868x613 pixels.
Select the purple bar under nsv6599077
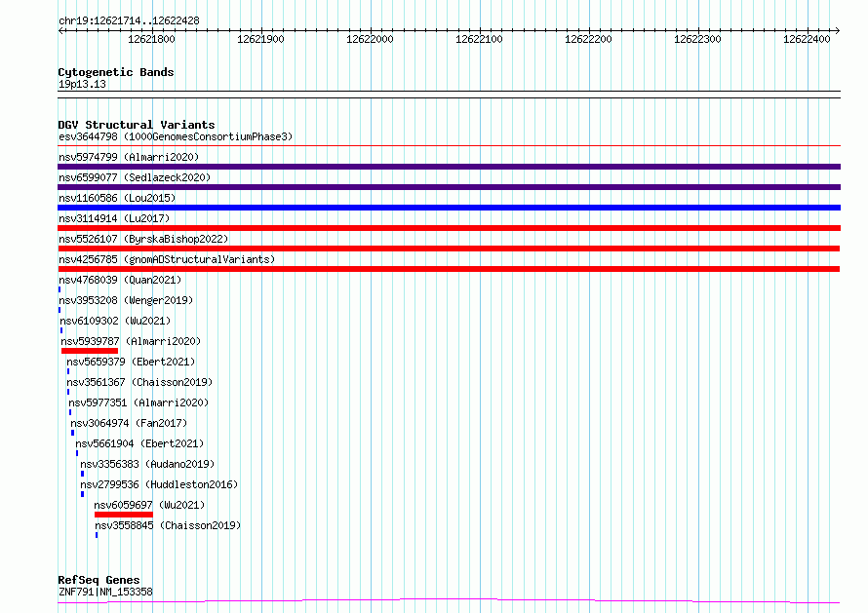[x=449, y=187]
